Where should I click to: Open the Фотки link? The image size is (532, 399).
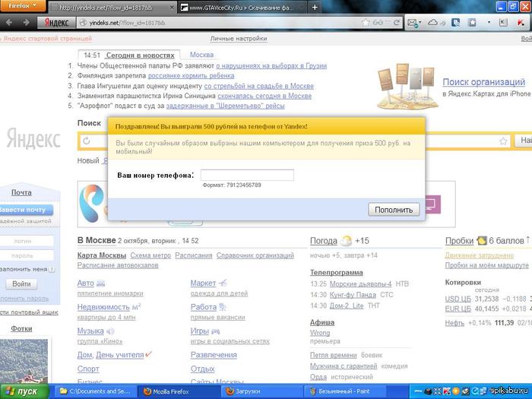[21, 328]
